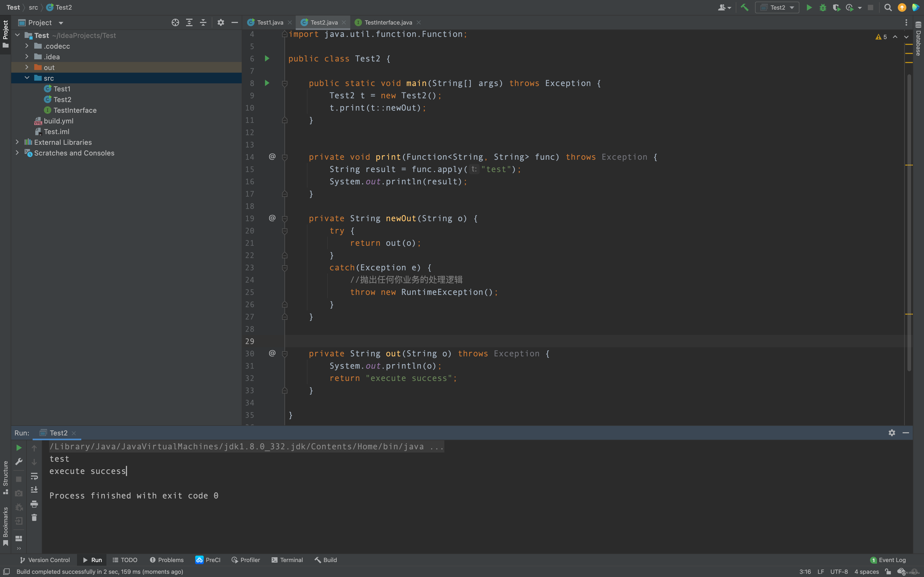
Task: Toggle soft-wrap in Run console
Action: click(x=34, y=476)
